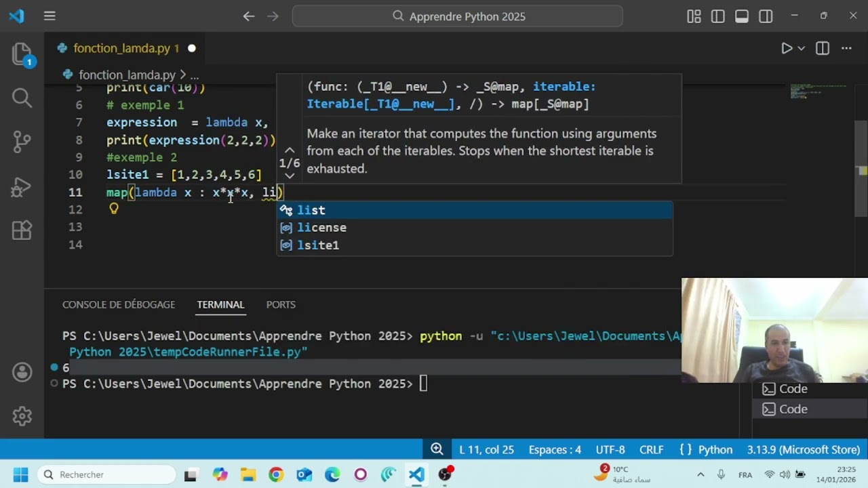Go back with the left arrow
This screenshot has width=868, height=488.
(x=249, y=16)
